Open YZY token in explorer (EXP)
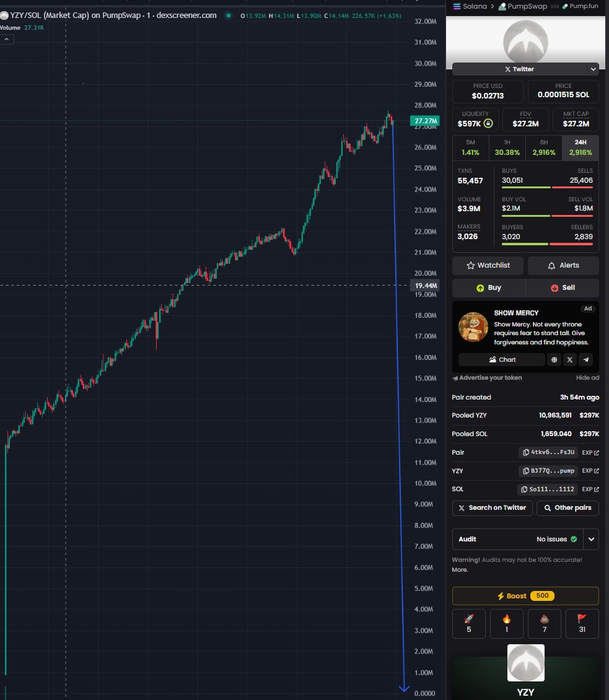609x700 pixels. (590, 471)
